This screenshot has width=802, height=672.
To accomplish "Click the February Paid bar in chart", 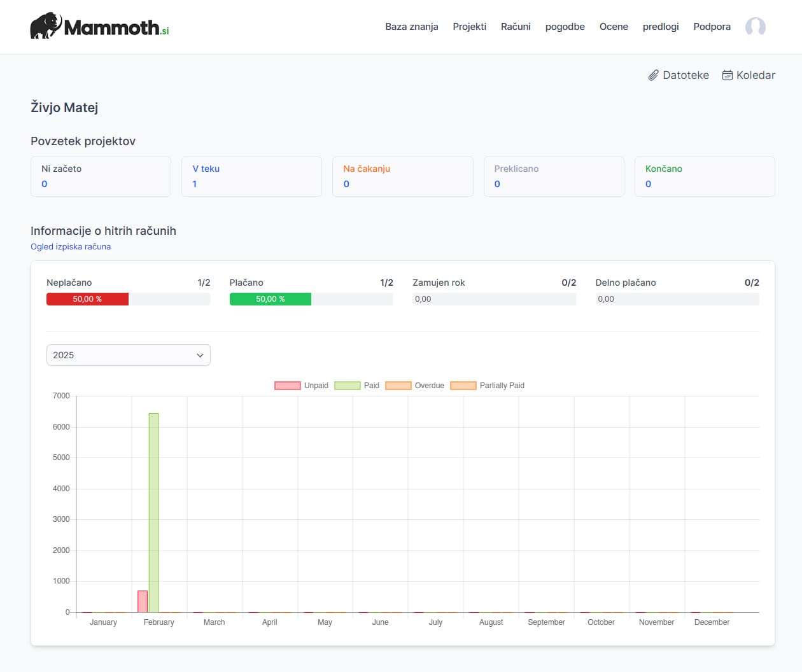I will point(153,512).
